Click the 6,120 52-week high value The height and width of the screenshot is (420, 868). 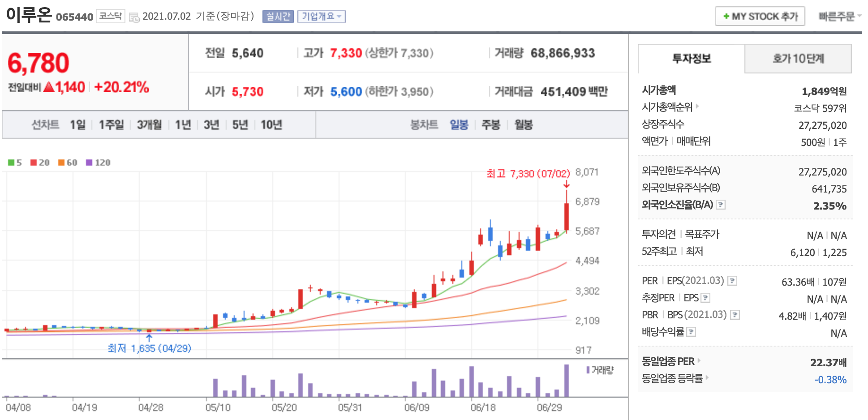click(803, 253)
